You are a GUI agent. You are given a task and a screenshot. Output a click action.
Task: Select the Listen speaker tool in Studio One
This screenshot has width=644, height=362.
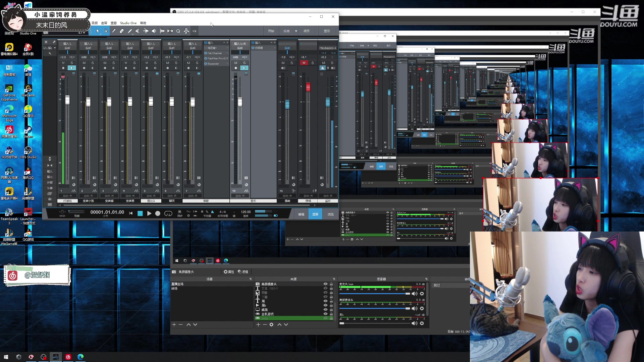[154, 31]
